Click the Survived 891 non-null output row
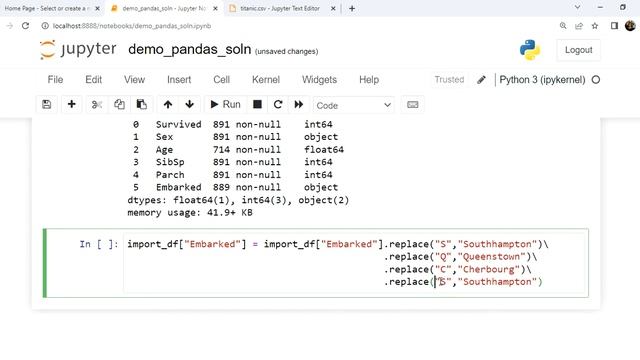The height and width of the screenshot is (360, 640). (x=233, y=124)
